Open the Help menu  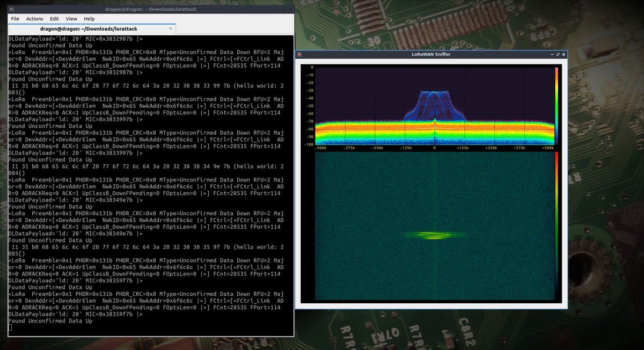click(x=89, y=19)
